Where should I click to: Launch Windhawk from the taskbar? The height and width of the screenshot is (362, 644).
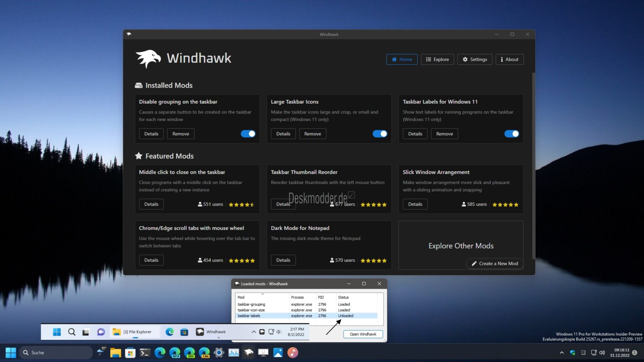click(x=248, y=352)
